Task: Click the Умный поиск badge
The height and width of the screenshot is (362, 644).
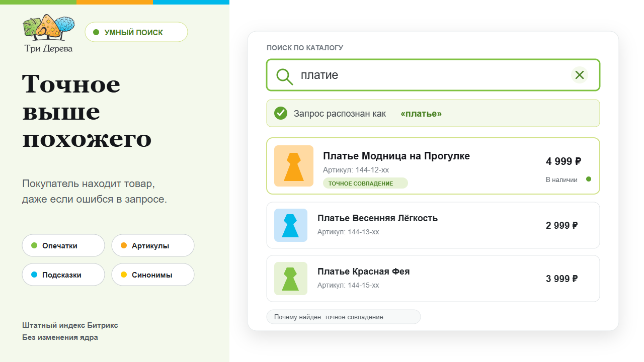Action: (x=136, y=32)
